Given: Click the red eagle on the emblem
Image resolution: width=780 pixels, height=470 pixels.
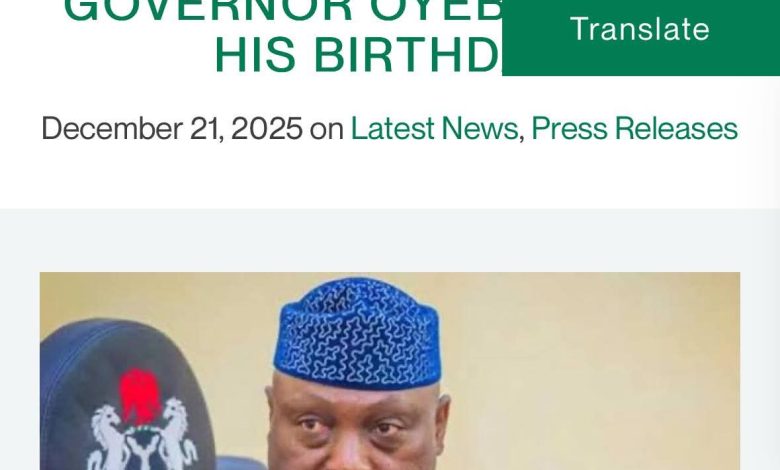Looking at the screenshot, I should [x=141, y=396].
